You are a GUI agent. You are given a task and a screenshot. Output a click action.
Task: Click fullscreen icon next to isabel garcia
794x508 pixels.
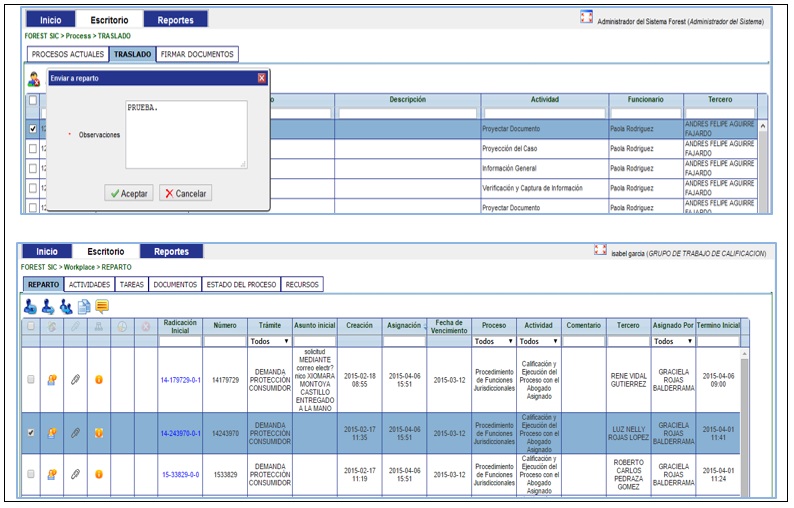[x=600, y=250]
